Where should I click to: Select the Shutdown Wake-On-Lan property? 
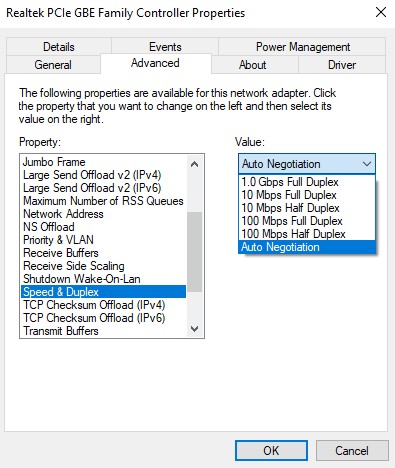click(103, 279)
